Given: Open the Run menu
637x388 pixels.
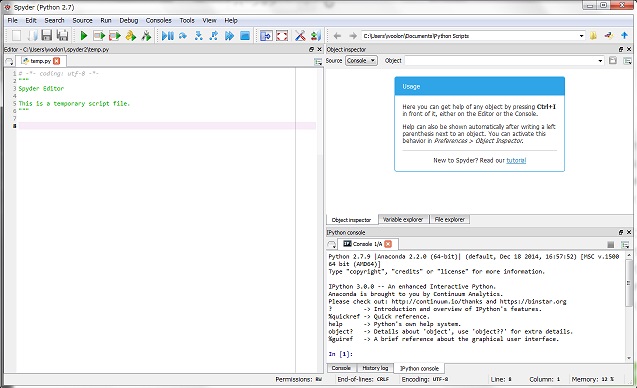Looking at the screenshot, I should [106, 20].
